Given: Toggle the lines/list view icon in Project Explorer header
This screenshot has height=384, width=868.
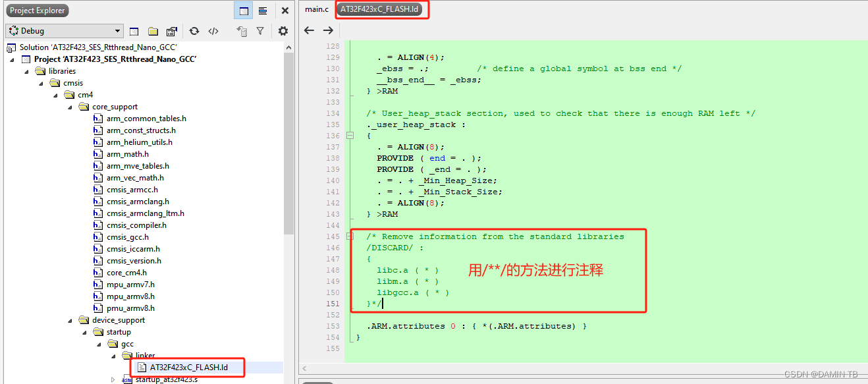Looking at the screenshot, I should point(263,11).
